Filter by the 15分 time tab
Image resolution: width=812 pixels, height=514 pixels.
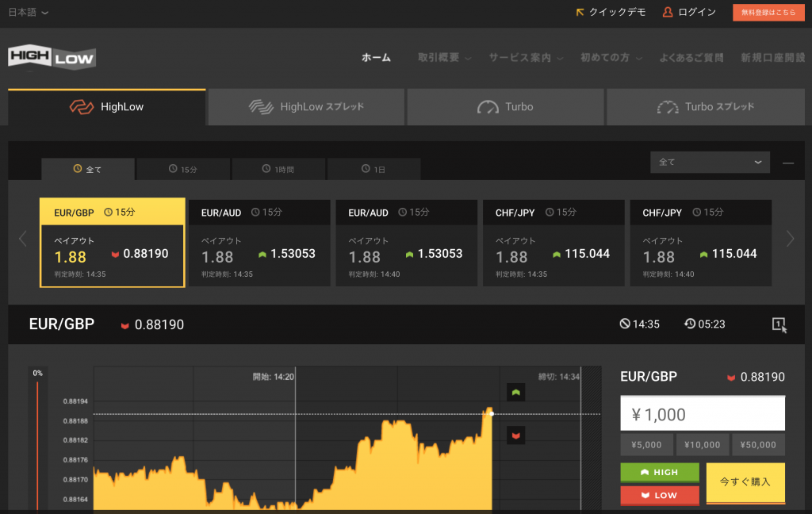[183, 169]
